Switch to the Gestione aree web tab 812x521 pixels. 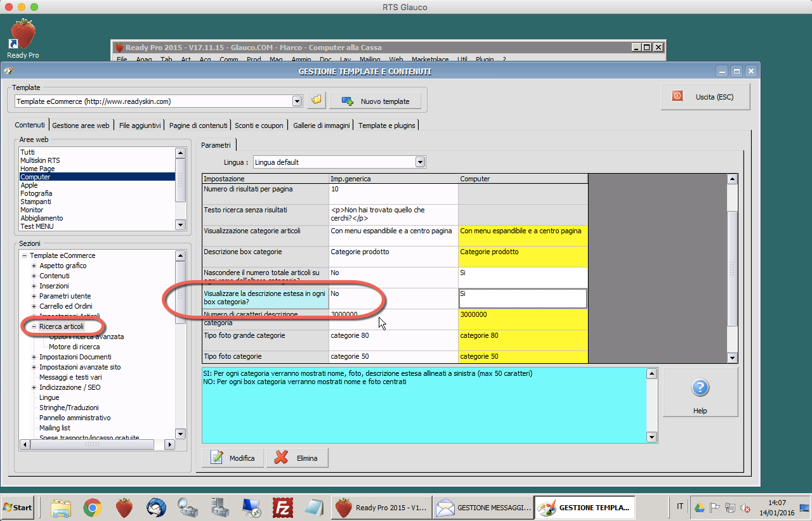click(x=81, y=125)
